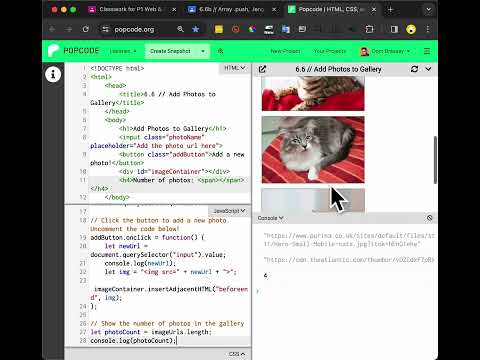Collapse the HTML editor dropdown
Image resolution: width=480 pixels, height=360 pixels.
coord(235,68)
